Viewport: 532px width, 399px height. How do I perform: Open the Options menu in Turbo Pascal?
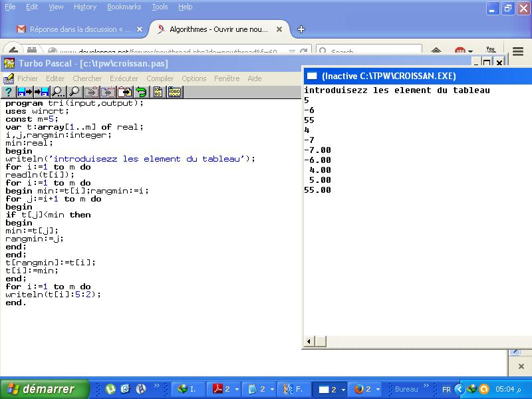[x=194, y=78]
